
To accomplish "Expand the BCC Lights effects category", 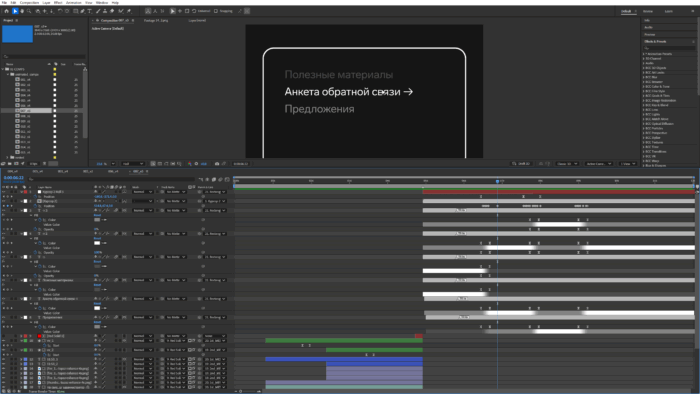I will tap(643, 114).
